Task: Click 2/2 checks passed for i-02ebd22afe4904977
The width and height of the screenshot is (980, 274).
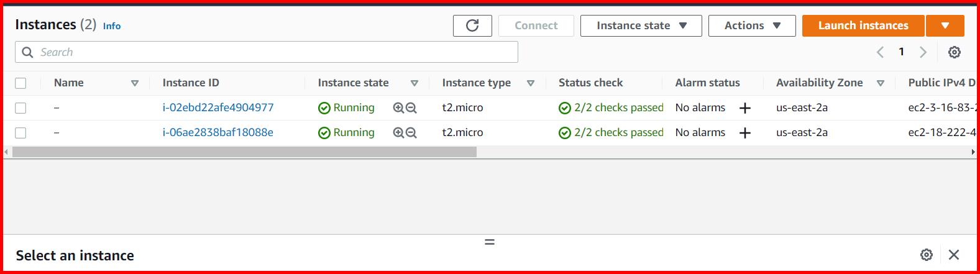Action: 611,107
